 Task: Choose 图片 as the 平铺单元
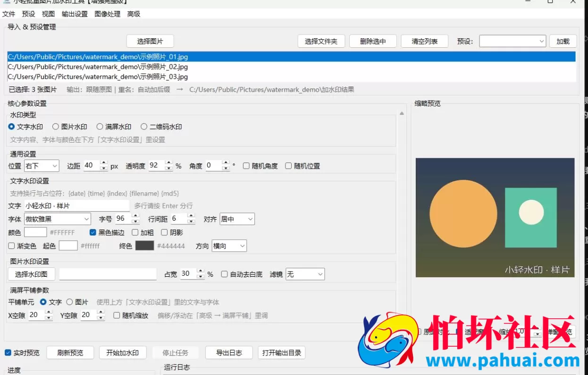tap(77, 302)
